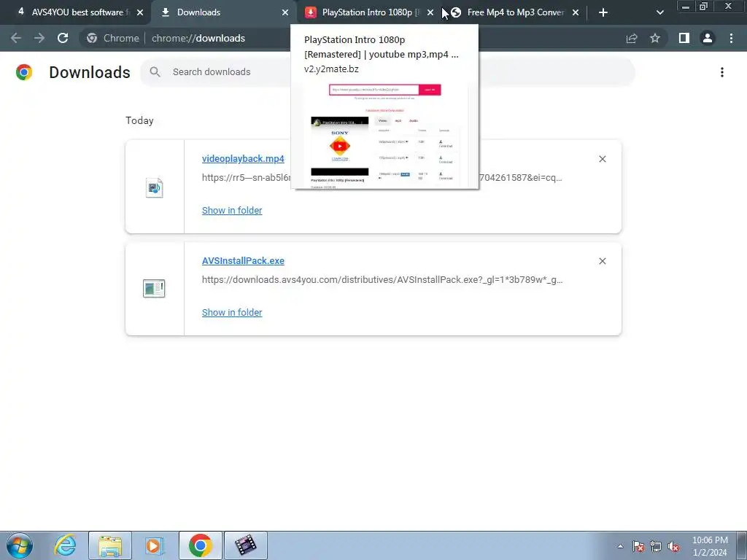Image resolution: width=747 pixels, height=560 pixels.
Task: Toggle the Chrome side panel
Action: pyautogui.click(x=684, y=38)
